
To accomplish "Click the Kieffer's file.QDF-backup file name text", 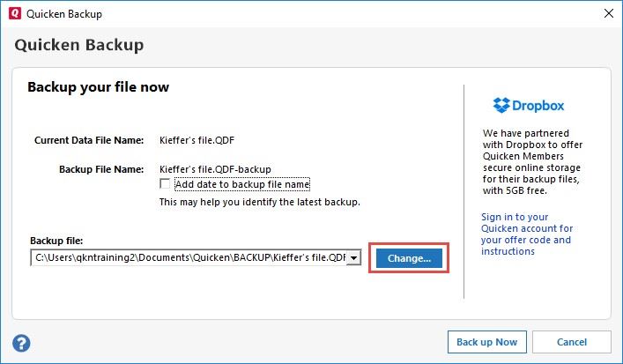I will pos(214,168).
